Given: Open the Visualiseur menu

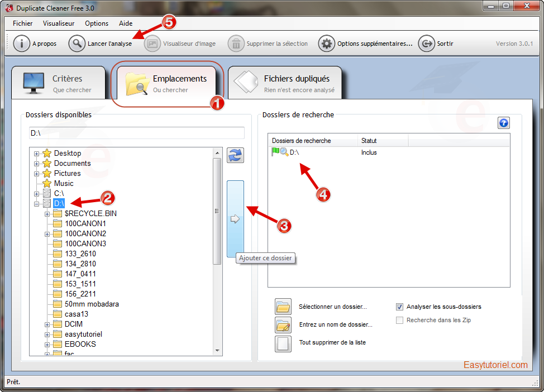Looking at the screenshot, I should click(x=59, y=23).
